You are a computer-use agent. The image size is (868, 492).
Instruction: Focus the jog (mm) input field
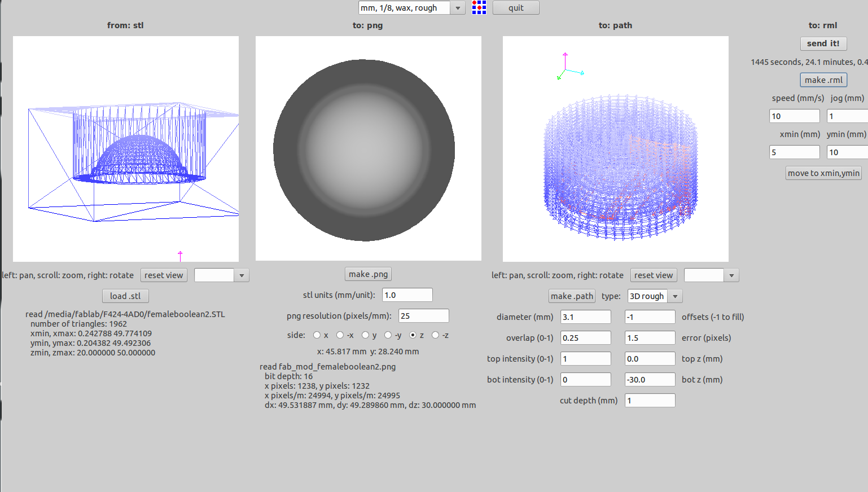coord(848,116)
